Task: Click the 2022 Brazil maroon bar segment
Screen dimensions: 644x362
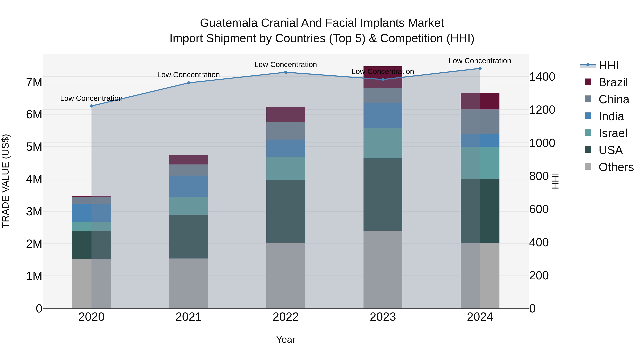Action: click(x=286, y=114)
